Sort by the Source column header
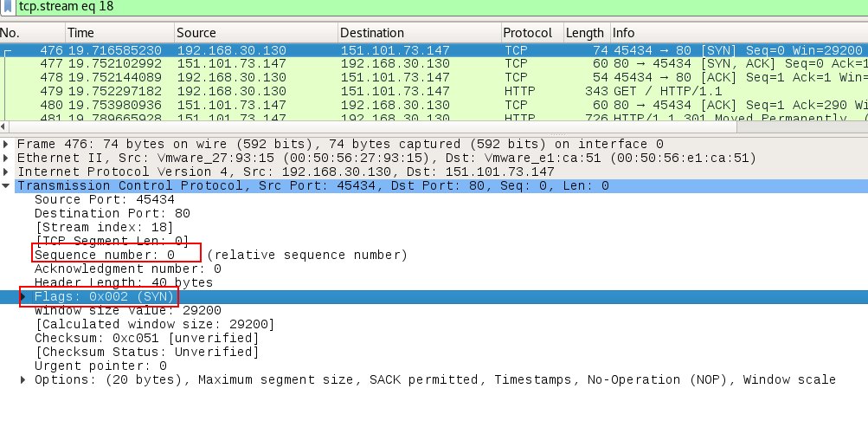Viewport: 868px width, 421px height. [x=256, y=33]
